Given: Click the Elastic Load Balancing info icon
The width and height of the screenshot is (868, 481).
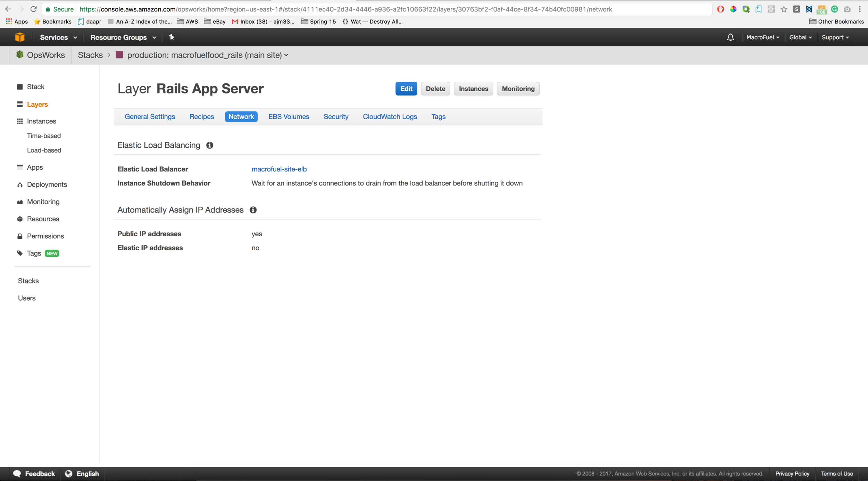Looking at the screenshot, I should point(209,145).
